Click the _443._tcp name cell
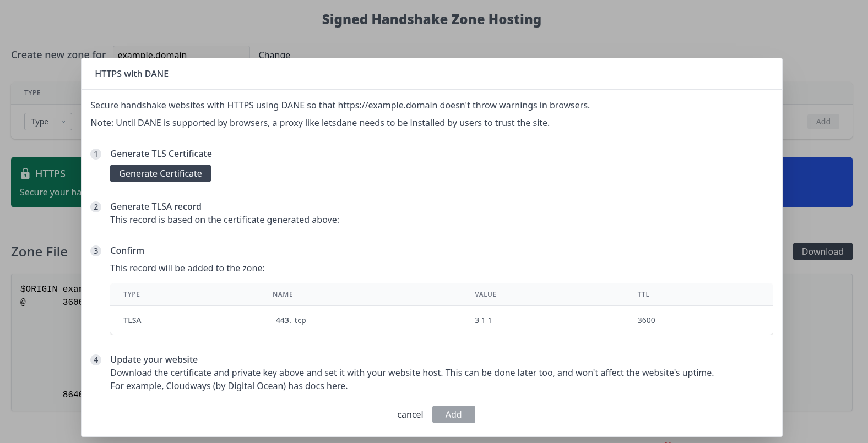 (289, 320)
